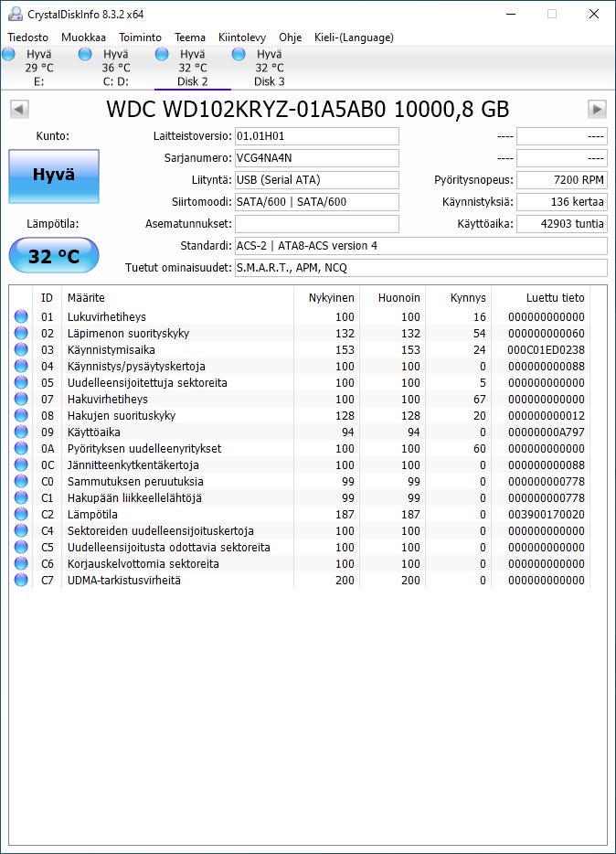Click the empty Asematunnukset field
616x854 pixels.
click(317, 223)
